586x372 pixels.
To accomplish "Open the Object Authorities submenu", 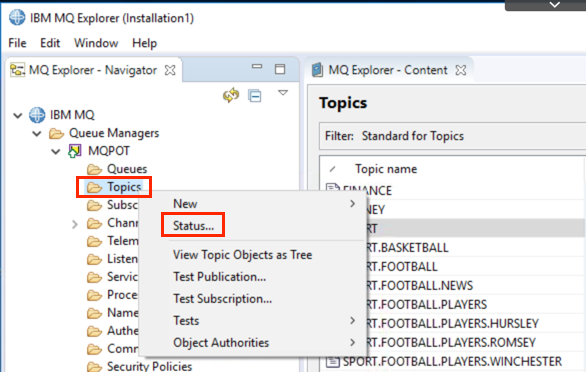I will click(x=252, y=343).
